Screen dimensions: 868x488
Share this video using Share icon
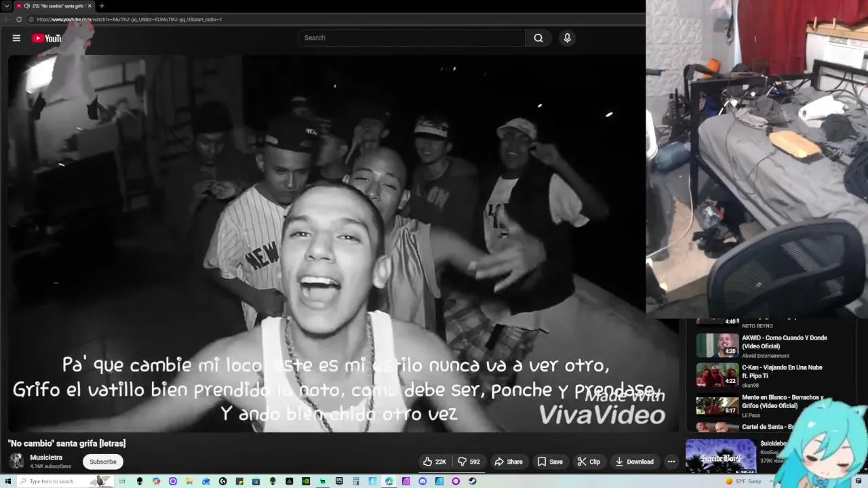point(508,462)
